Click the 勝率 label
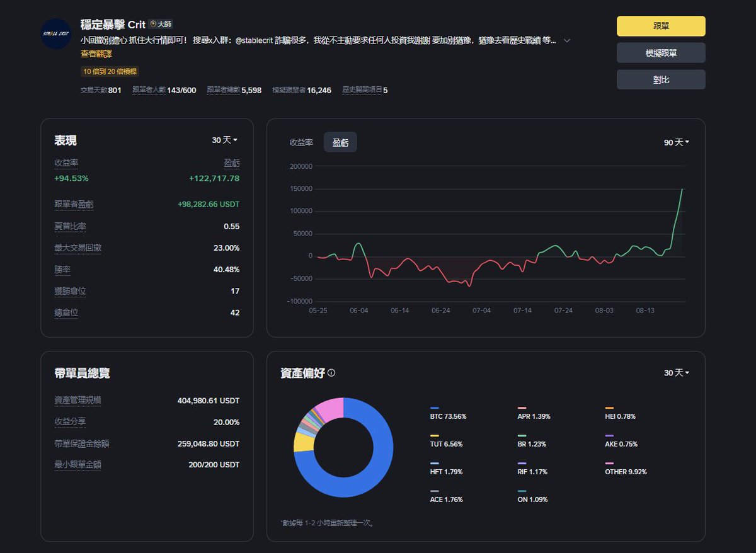 point(62,270)
